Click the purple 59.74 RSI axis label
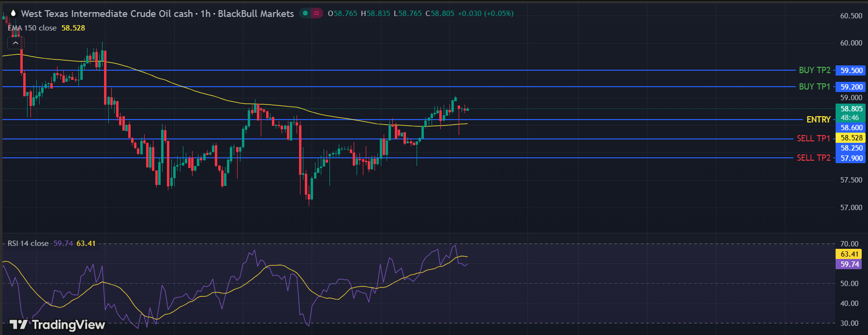Viewport: 868px width, 335px height. [x=849, y=264]
